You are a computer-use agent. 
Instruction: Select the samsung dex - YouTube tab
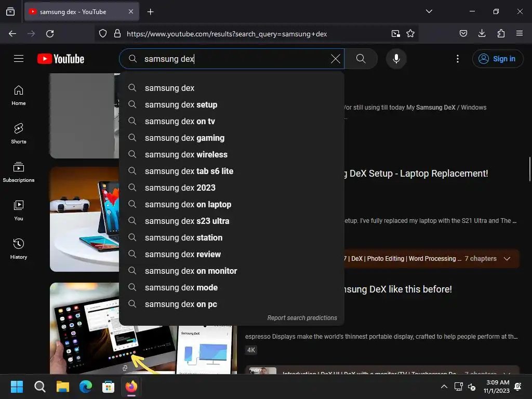(82, 11)
